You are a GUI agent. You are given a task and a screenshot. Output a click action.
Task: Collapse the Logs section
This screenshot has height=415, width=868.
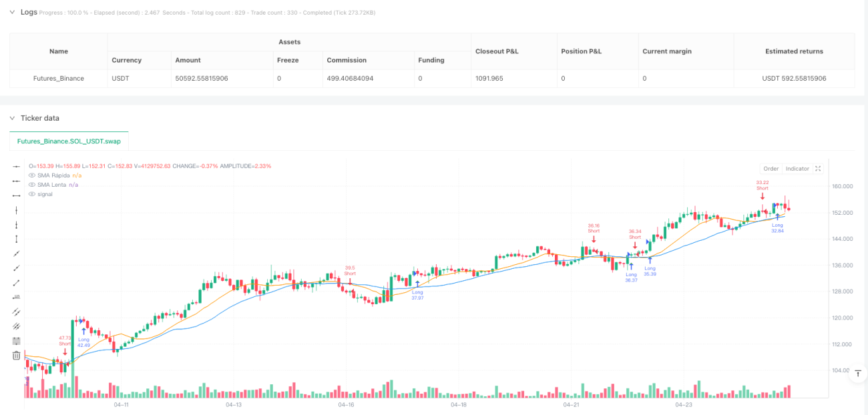11,12
